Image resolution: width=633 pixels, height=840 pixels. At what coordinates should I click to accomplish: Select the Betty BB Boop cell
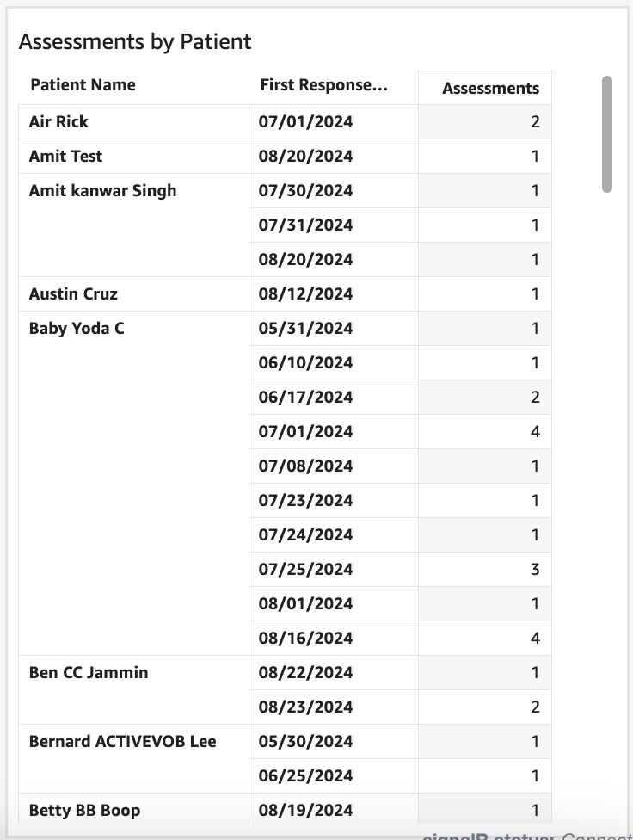(x=84, y=811)
